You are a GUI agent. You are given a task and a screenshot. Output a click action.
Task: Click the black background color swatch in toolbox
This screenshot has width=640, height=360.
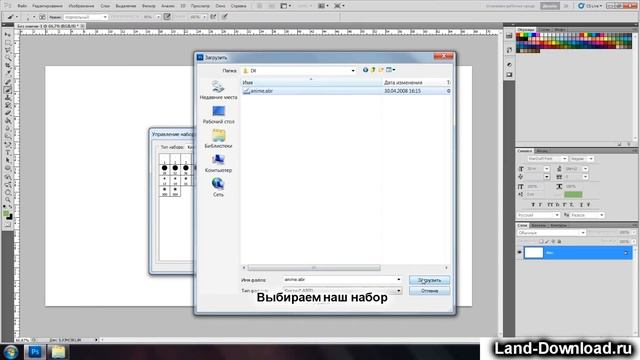point(9,217)
